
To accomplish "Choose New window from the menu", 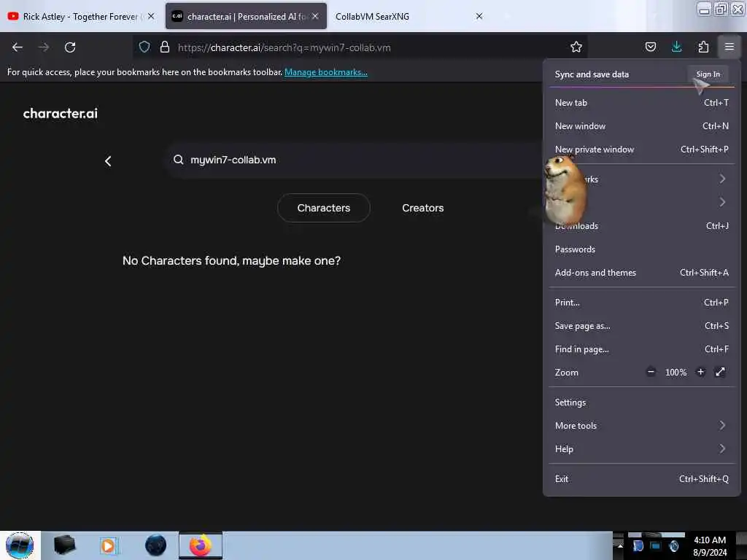I will 641,126.
